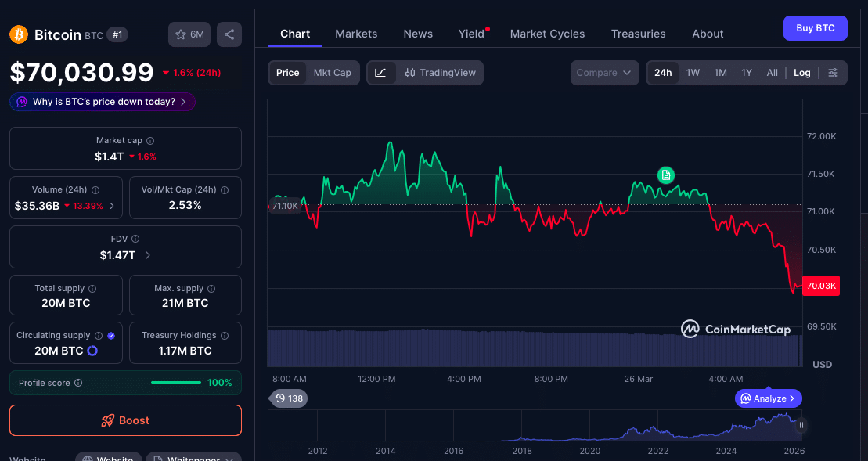
Task: Click the CoinMarketCap logo watermark on chart
Action: pos(736,329)
